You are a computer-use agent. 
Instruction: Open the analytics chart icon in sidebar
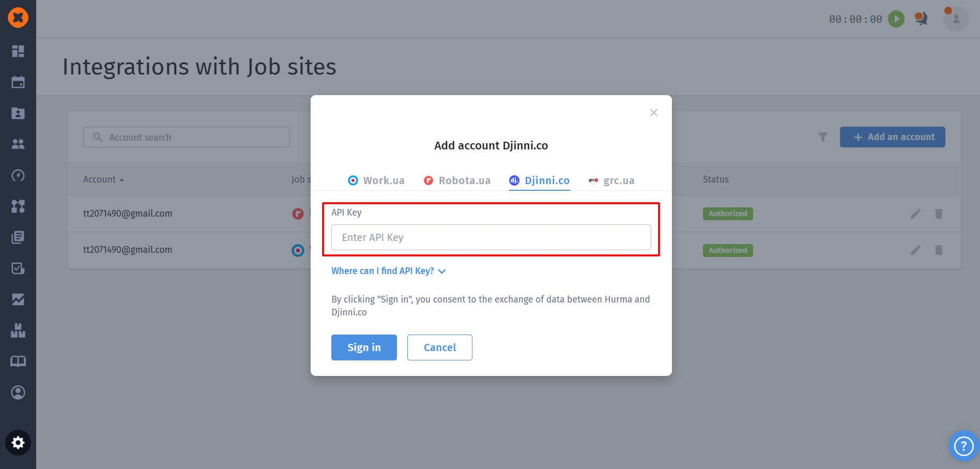tap(18, 299)
